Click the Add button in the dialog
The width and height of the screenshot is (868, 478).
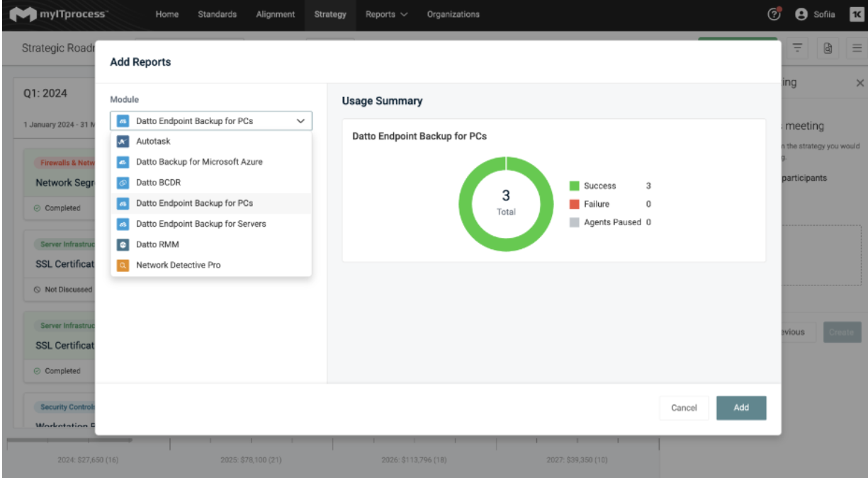tap(741, 408)
